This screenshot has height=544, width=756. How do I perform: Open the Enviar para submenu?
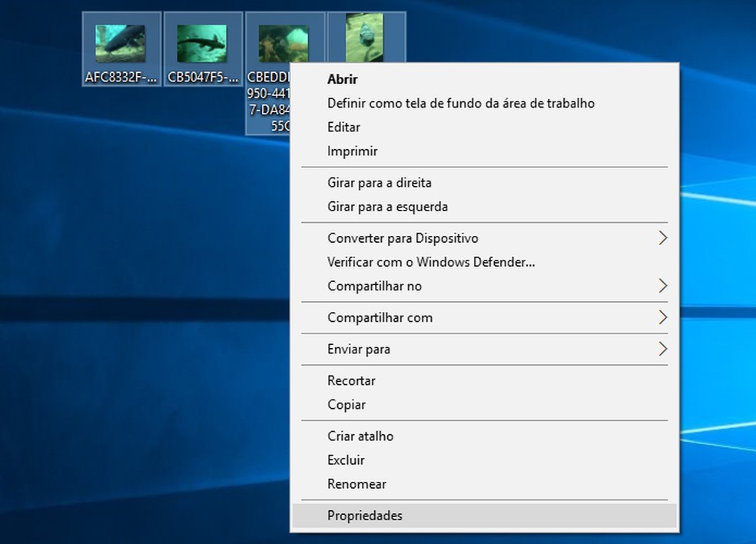tap(484, 349)
